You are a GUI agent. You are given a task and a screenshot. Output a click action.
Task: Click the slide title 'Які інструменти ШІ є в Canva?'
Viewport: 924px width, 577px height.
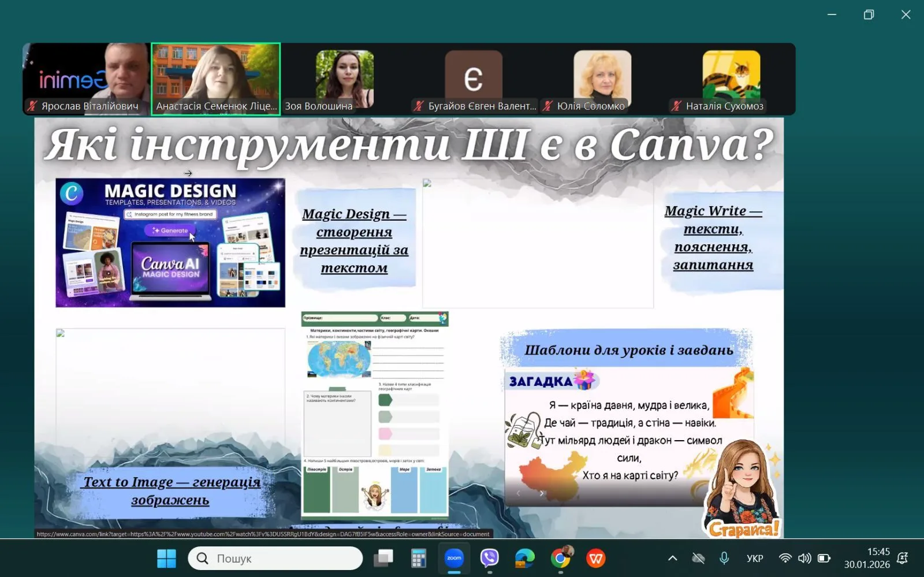(x=409, y=146)
